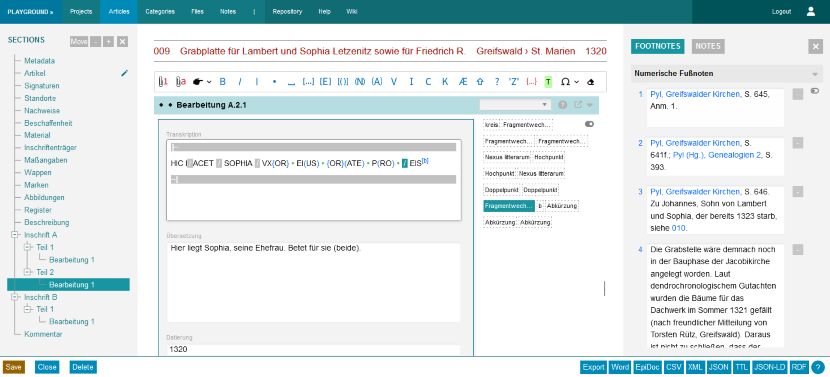Insert the Æ ligature markup
Viewport: 830px width, 377px height.
[463, 82]
